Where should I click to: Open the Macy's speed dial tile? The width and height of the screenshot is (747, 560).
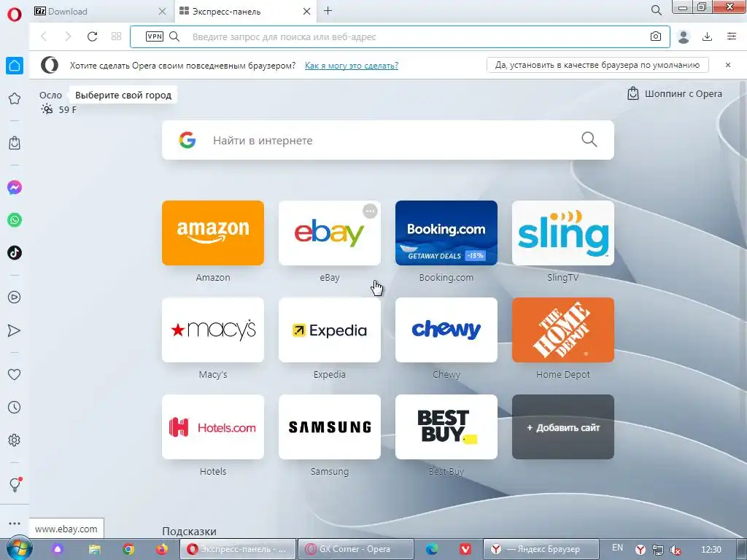[213, 330]
